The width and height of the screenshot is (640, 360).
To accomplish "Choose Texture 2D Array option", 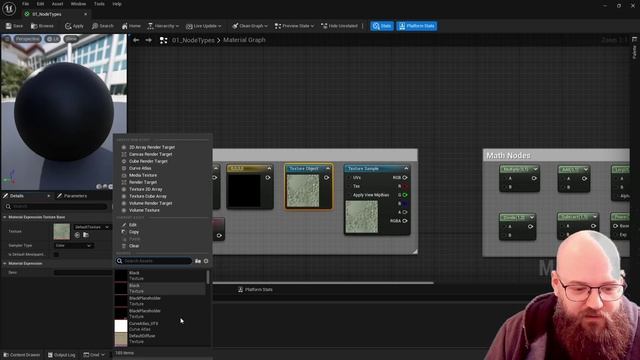I will point(146,189).
